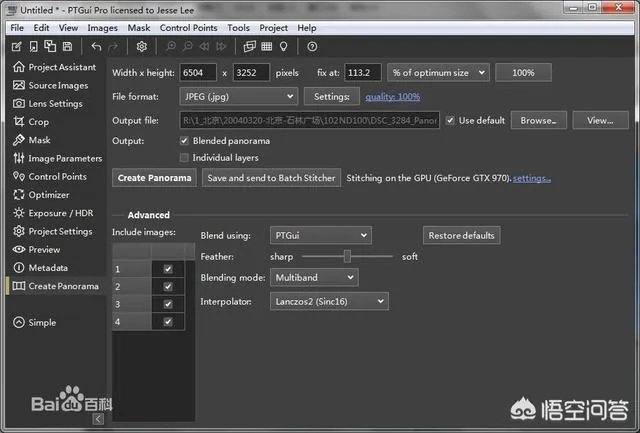Image resolution: width=640 pixels, height=433 pixels.
Task: Open the Tools menu
Action: [x=238, y=28]
